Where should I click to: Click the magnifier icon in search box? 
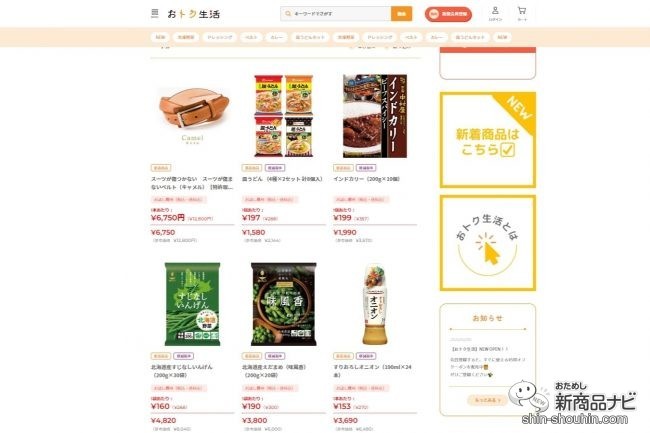288,14
